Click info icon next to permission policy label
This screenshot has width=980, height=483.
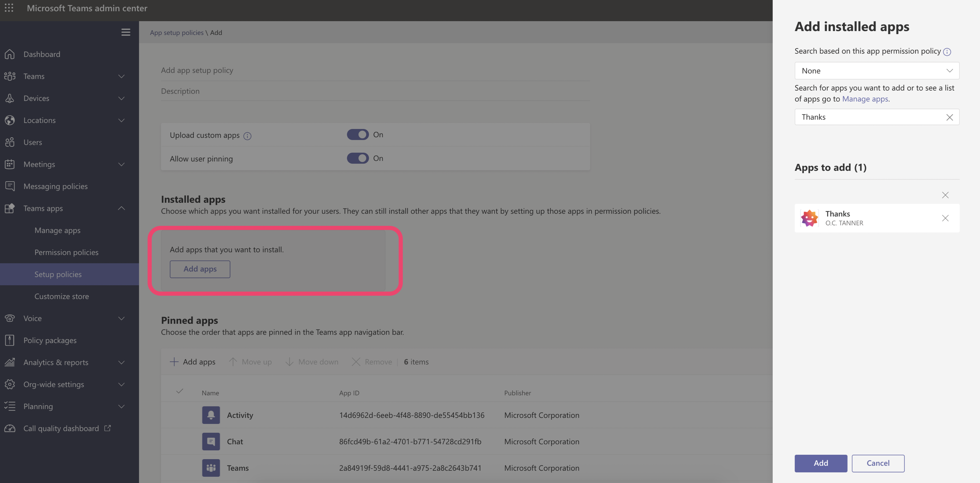[x=947, y=52]
